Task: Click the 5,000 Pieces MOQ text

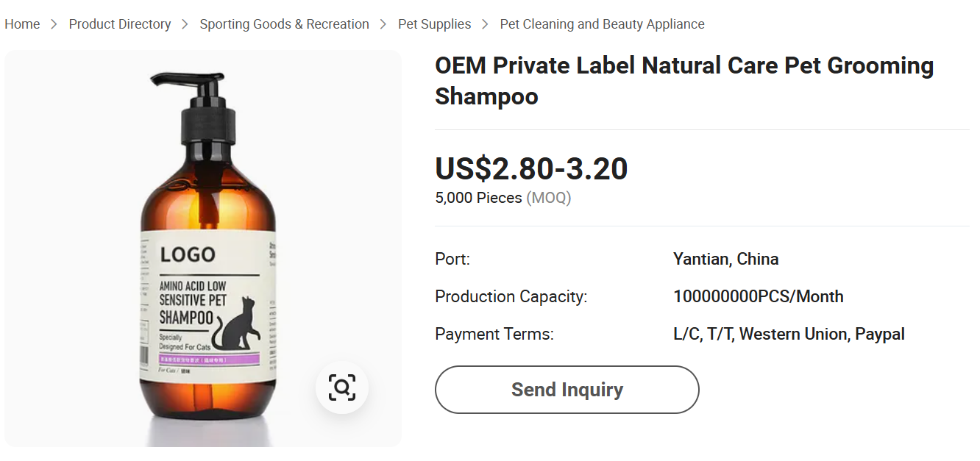Action: pyautogui.click(x=503, y=198)
